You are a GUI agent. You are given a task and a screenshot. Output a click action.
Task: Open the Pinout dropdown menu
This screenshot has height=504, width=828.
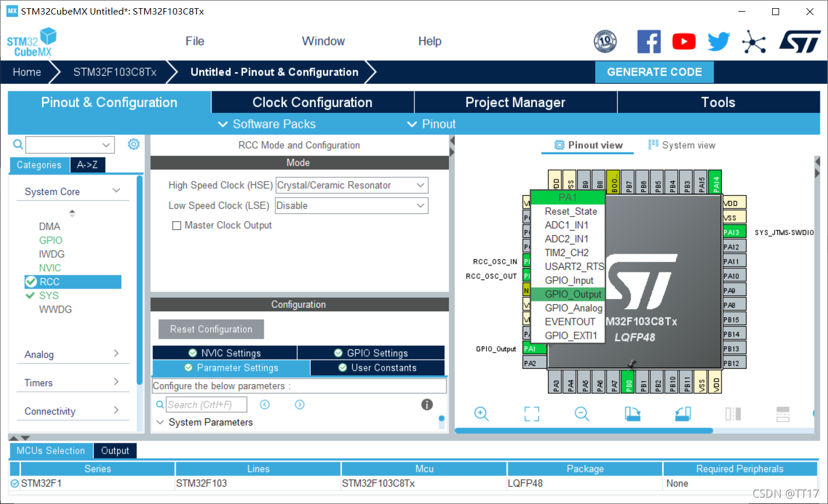[x=431, y=124]
